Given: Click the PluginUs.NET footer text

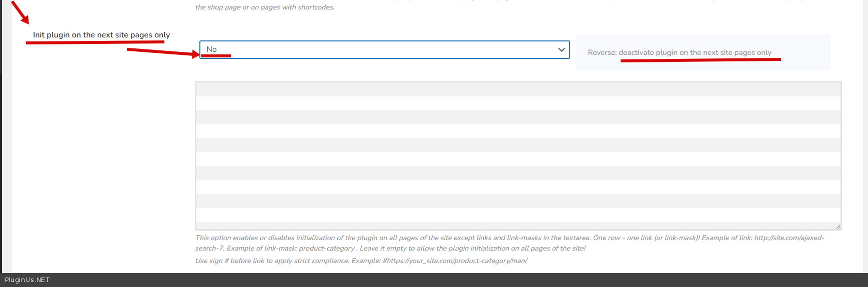Looking at the screenshot, I should [x=27, y=280].
